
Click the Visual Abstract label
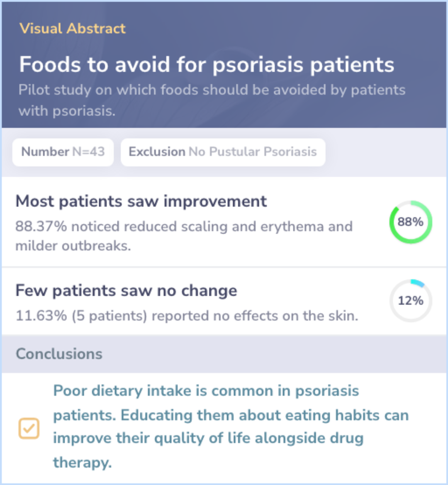tap(72, 29)
